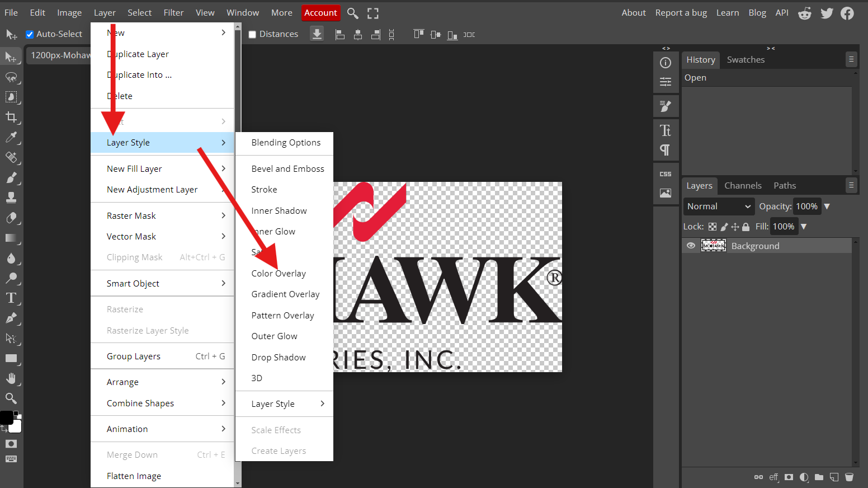This screenshot has height=488, width=868.
Task: Delete layer with the trash icon
Action: click(849, 477)
